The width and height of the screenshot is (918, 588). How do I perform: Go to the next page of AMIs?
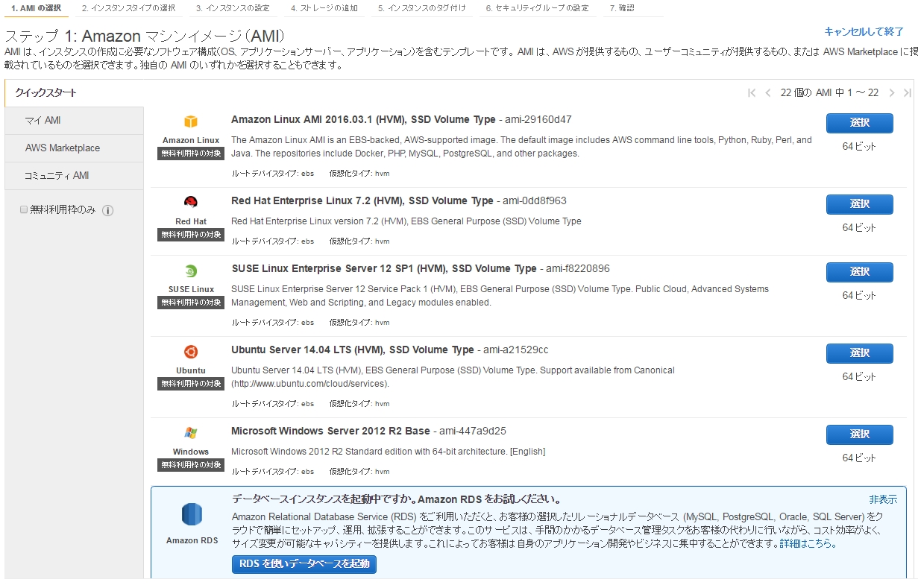pos(892,93)
